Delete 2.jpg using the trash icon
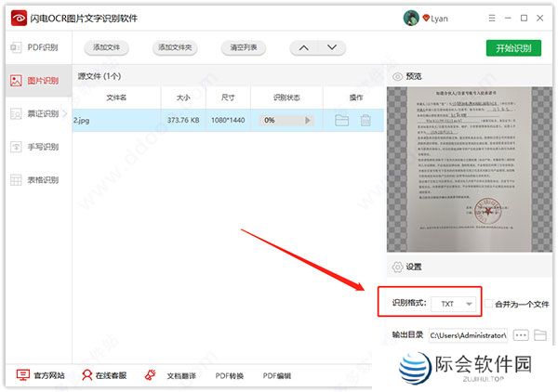The height and width of the screenshot is (392, 558). [x=365, y=120]
